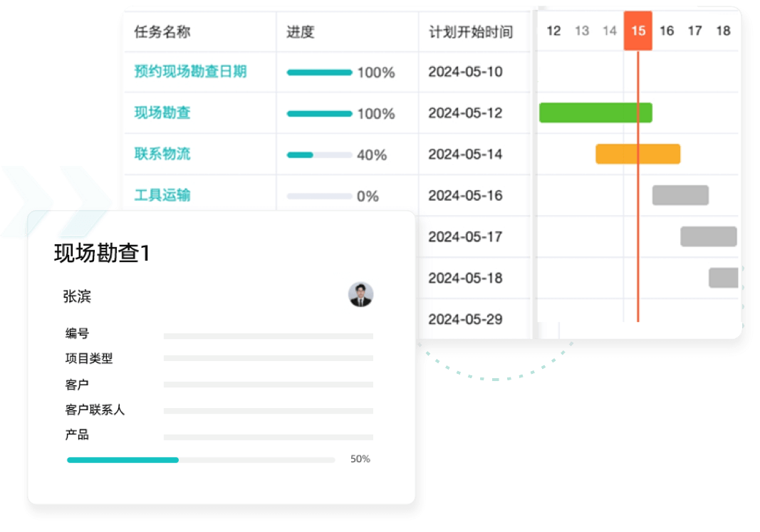Click date 18 in the timeline header
Viewport: 760px width, 532px height.
click(723, 31)
